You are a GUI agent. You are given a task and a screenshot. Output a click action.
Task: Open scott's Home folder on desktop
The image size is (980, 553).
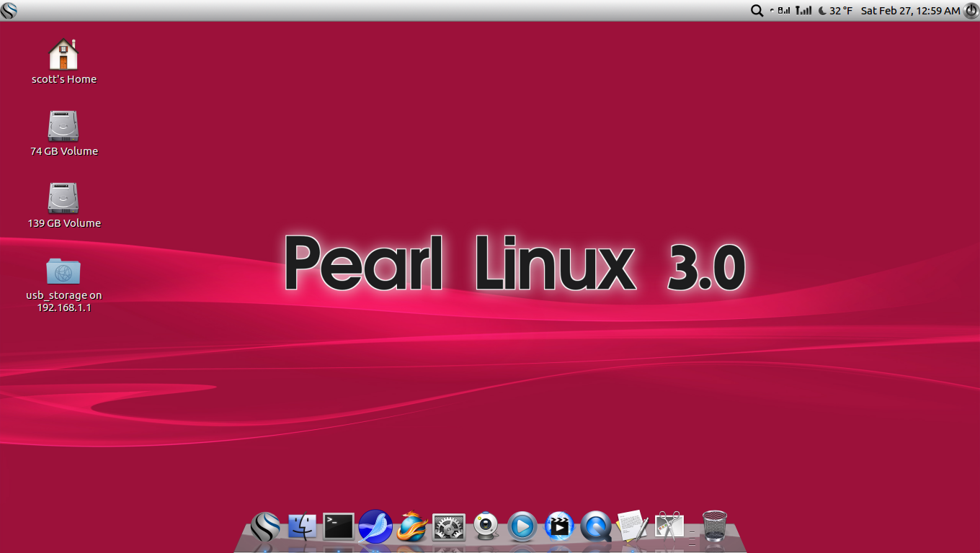pyautogui.click(x=63, y=54)
